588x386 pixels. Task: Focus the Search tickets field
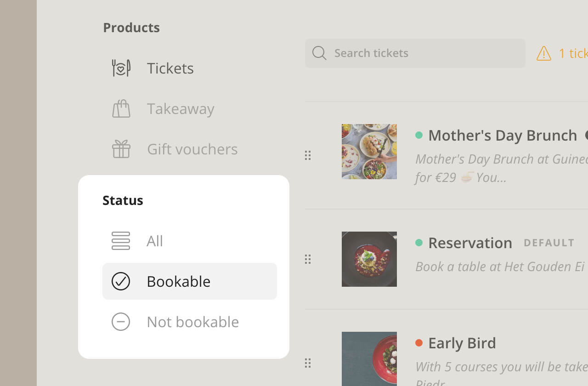tap(423, 53)
